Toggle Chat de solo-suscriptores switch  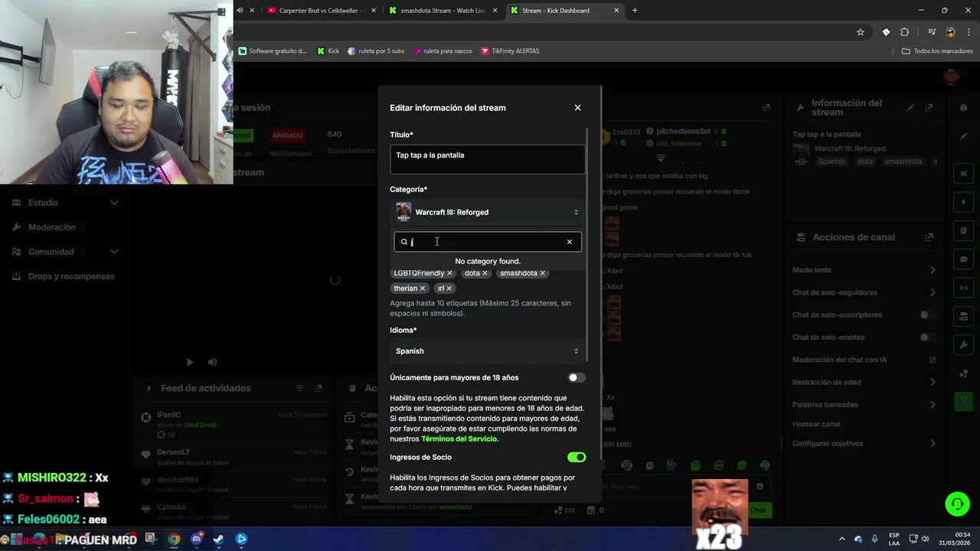tap(927, 315)
